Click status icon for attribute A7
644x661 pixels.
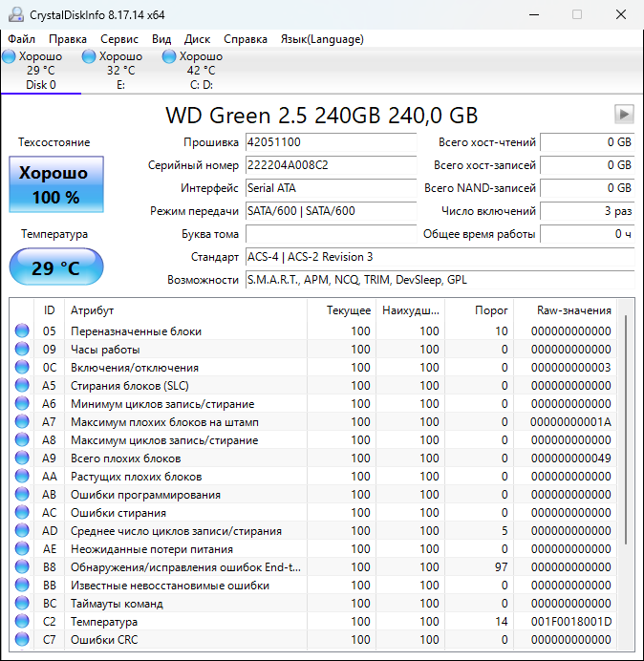(x=22, y=421)
